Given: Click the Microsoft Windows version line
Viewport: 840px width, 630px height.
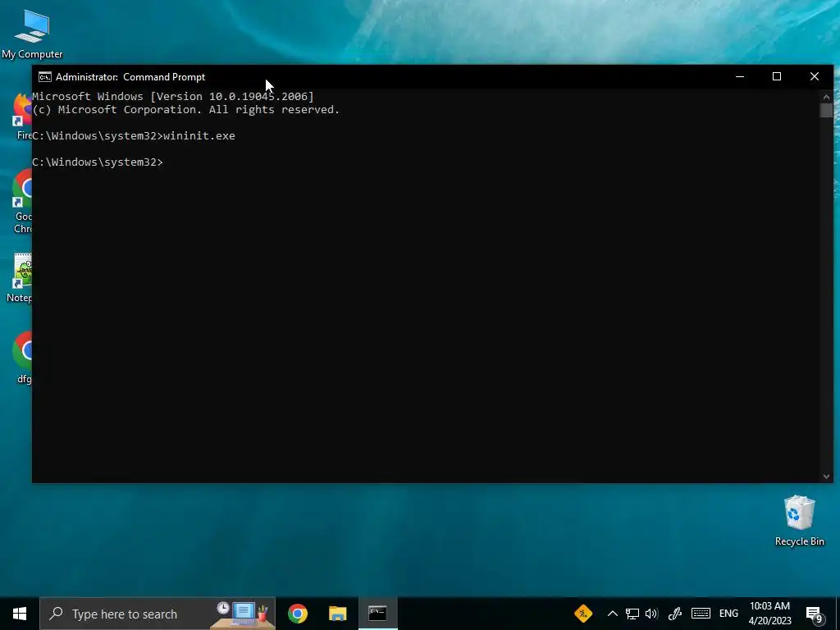Looking at the screenshot, I should point(173,97).
